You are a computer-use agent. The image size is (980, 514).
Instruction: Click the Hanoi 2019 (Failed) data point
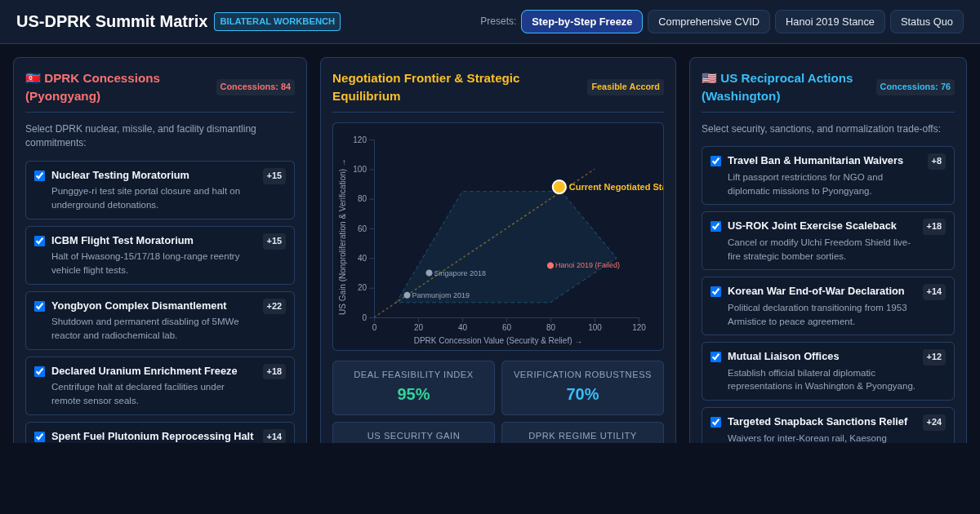click(x=550, y=265)
